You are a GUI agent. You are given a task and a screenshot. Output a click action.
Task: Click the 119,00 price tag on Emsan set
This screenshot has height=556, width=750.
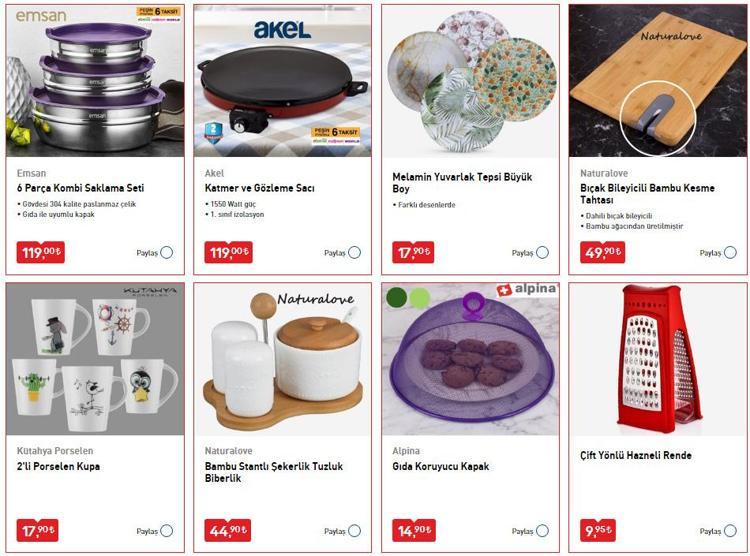41,252
